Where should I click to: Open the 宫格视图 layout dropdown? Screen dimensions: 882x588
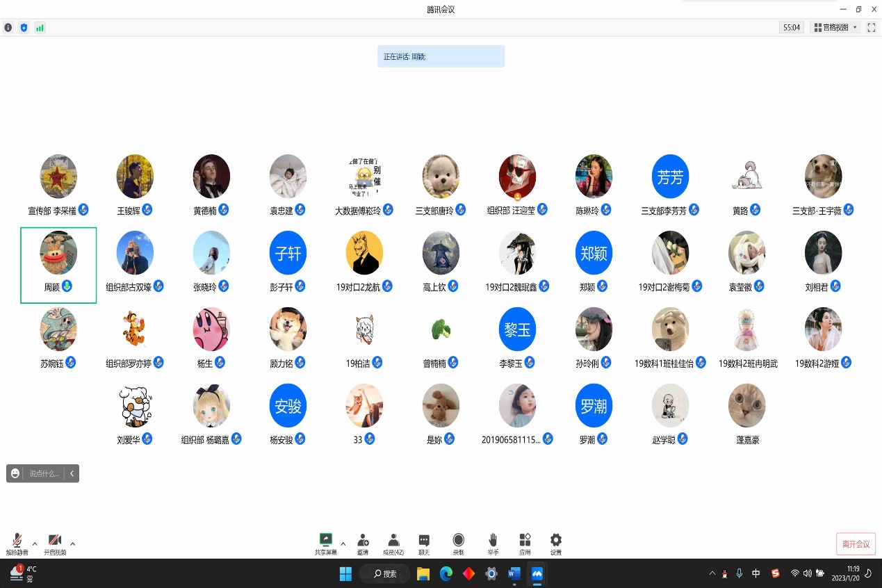pyautogui.click(x=835, y=28)
